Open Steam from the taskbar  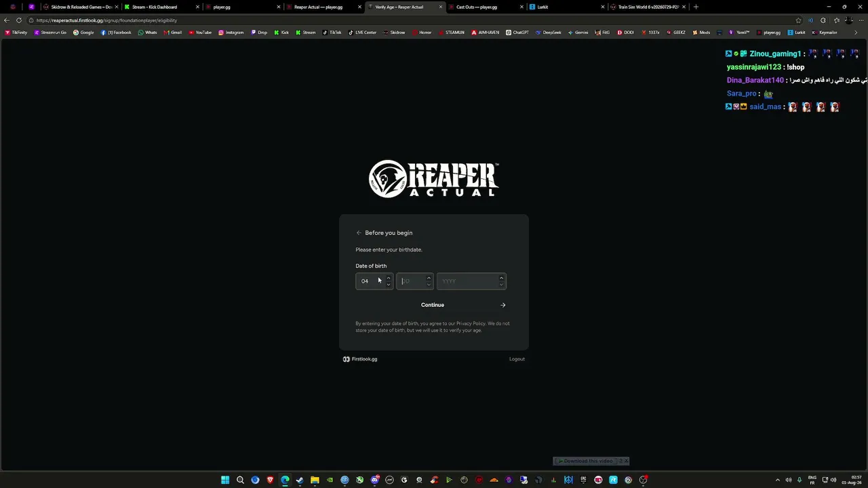[300, 480]
